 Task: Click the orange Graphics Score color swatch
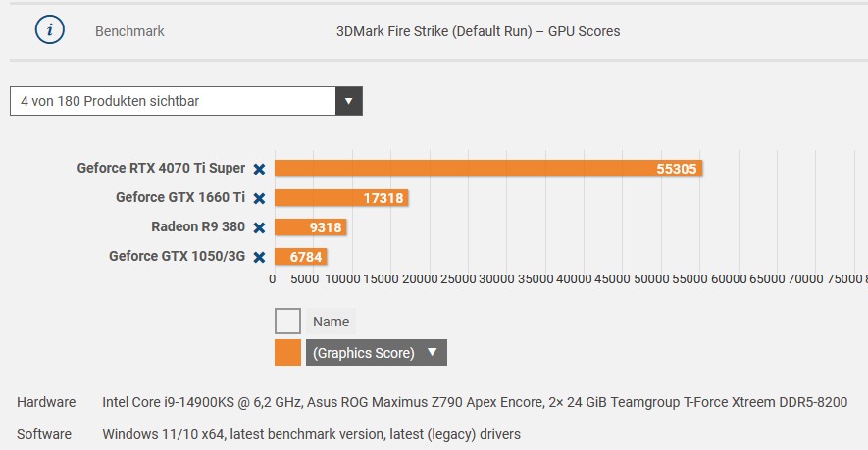pyautogui.click(x=287, y=353)
